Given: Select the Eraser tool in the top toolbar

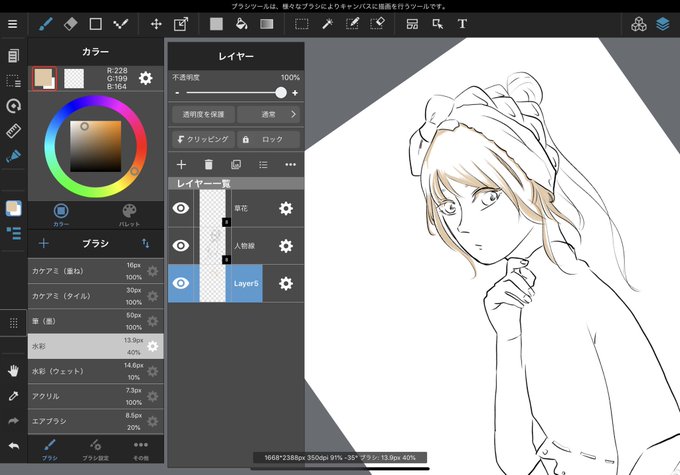Looking at the screenshot, I should (70, 24).
